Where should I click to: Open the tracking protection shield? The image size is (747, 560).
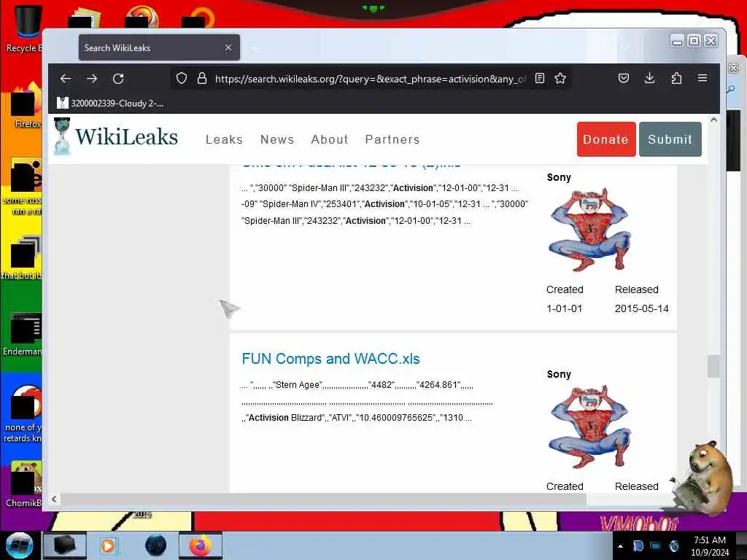click(182, 78)
